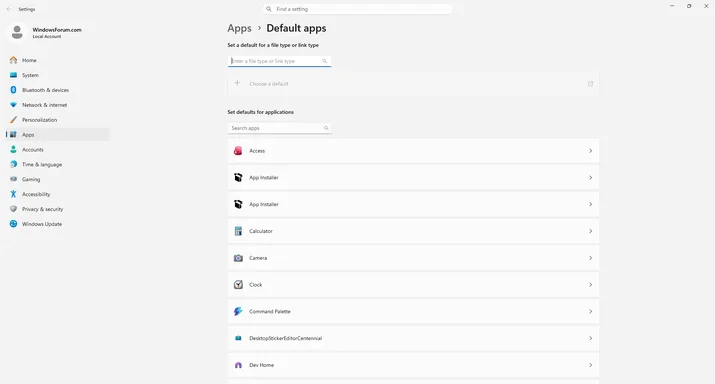715x384 pixels.
Task: Click the Clock app icon
Action: point(238,285)
